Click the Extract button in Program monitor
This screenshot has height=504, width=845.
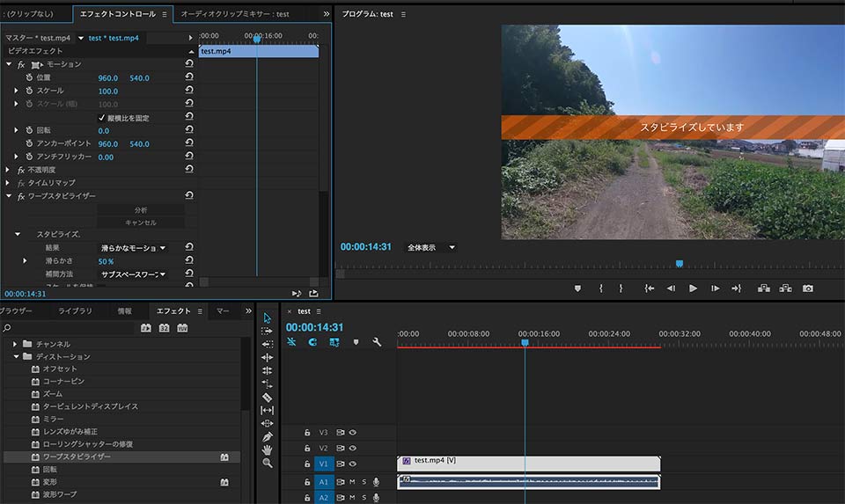786,289
